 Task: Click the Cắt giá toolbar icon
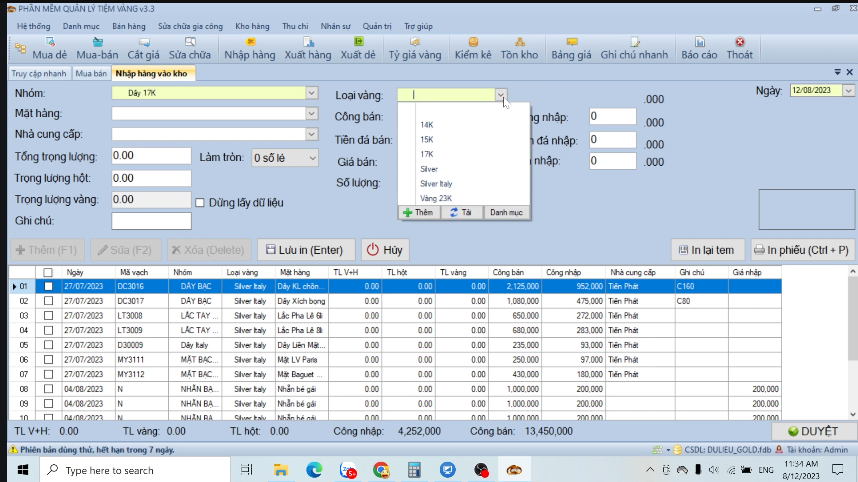click(143, 48)
